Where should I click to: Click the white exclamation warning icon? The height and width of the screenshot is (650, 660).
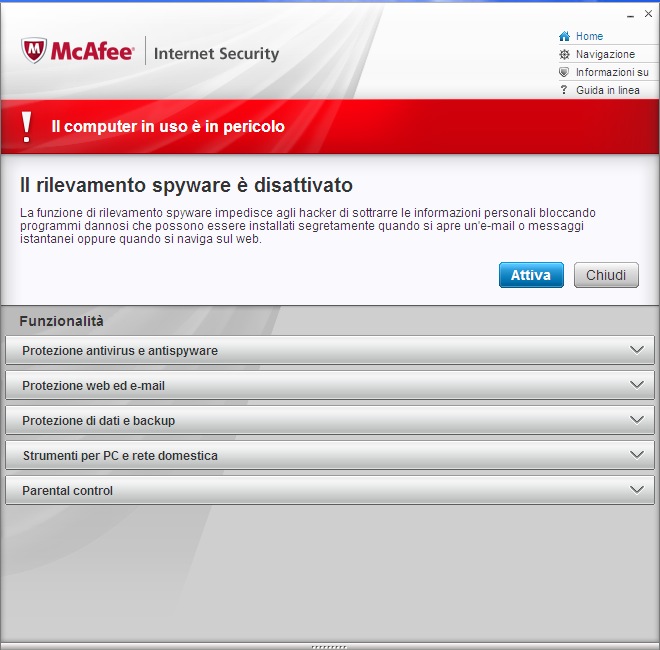point(27,127)
